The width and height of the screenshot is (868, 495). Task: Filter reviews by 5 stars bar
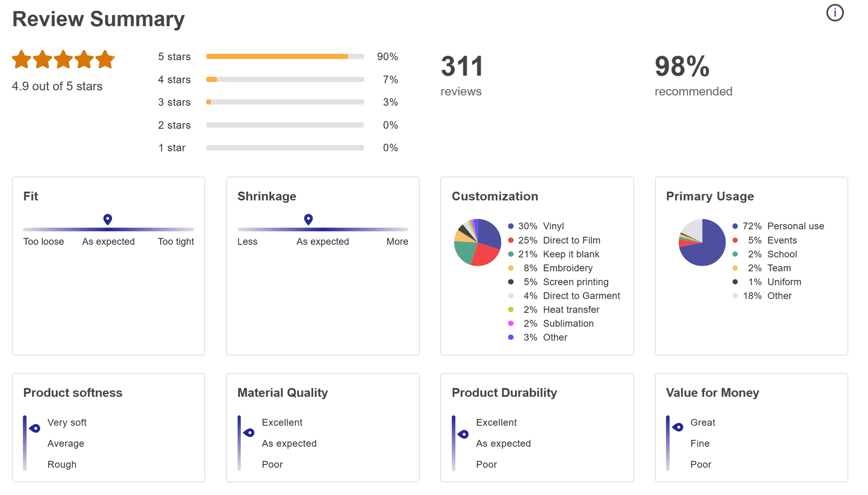(x=285, y=57)
